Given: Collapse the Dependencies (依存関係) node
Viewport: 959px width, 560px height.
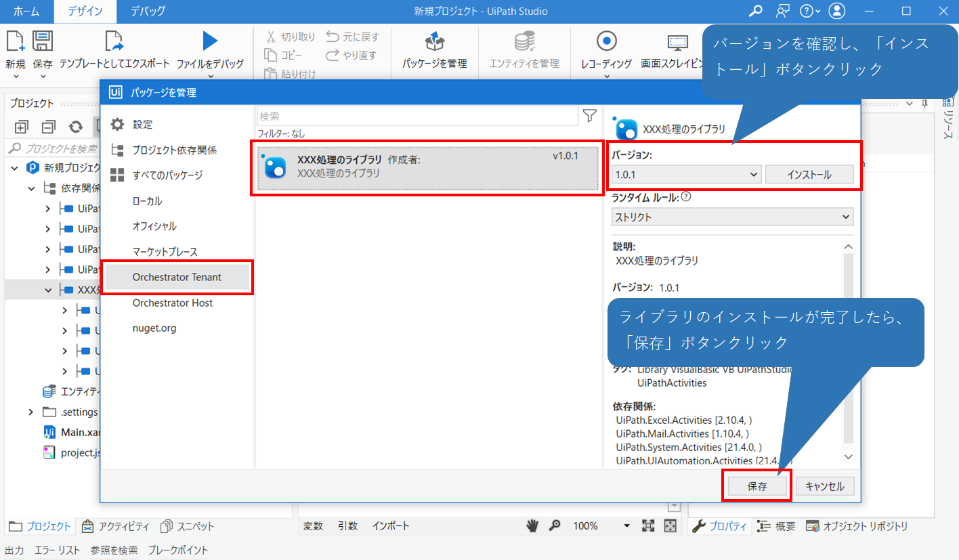Looking at the screenshot, I should pos(32,188).
